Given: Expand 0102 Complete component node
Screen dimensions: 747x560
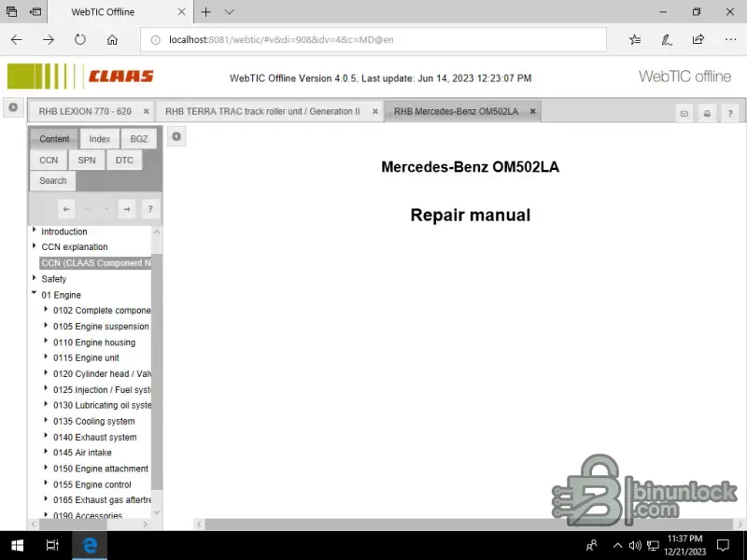Looking at the screenshot, I should pyautogui.click(x=46, y=310).
